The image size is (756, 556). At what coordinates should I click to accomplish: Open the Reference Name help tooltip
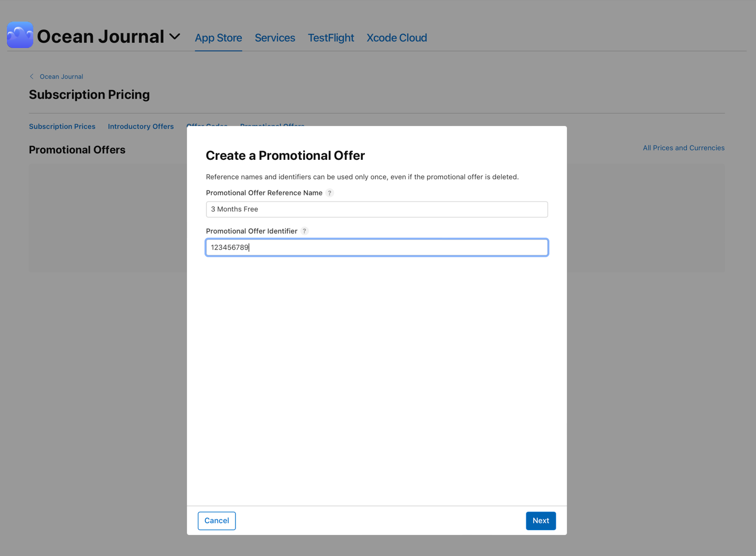(329, 193)
